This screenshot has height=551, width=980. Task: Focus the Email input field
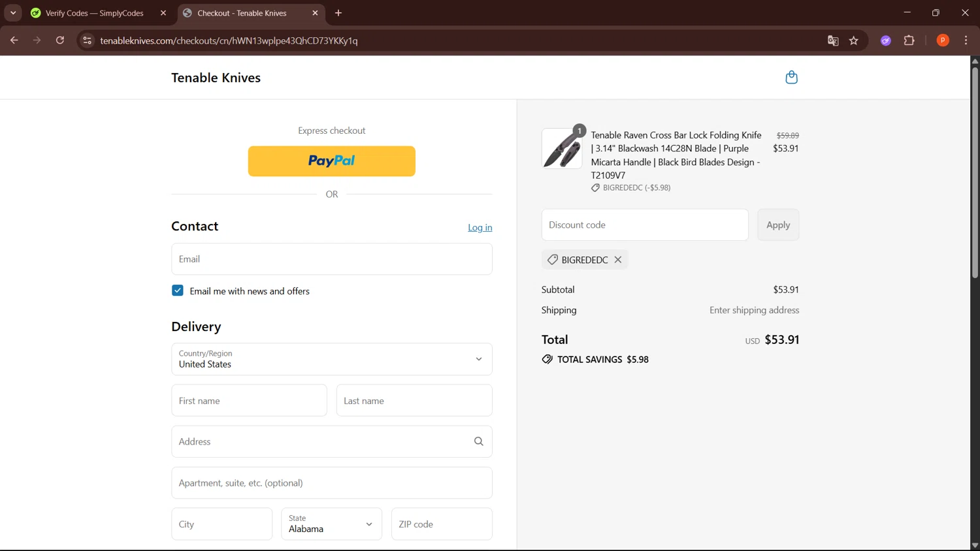click(332, 259)
